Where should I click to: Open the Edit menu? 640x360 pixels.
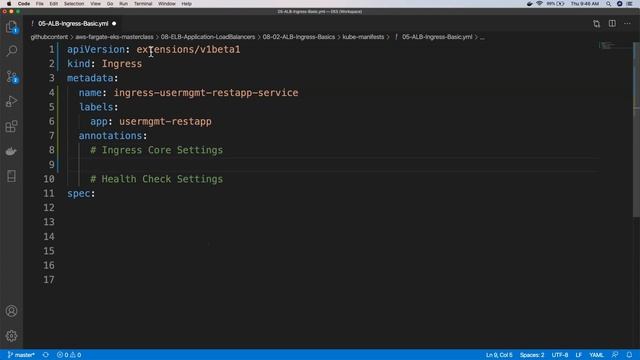pos(53,4)
